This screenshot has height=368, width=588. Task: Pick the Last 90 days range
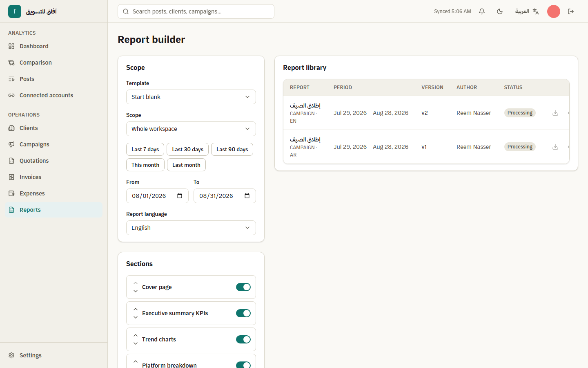(x=232, y=149)
